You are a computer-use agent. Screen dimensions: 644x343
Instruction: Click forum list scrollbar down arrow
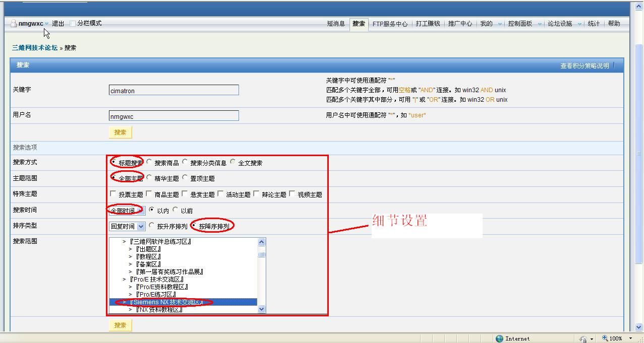click(262, 309)
